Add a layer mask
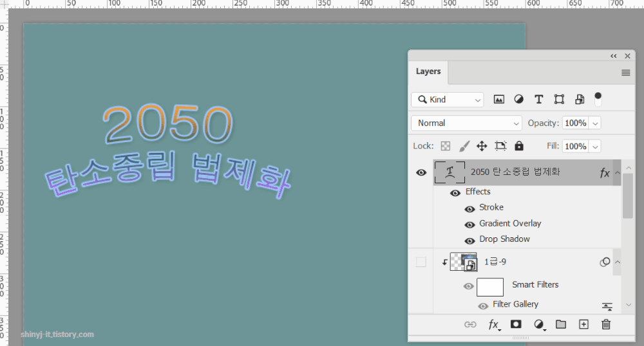 [516, 324]
